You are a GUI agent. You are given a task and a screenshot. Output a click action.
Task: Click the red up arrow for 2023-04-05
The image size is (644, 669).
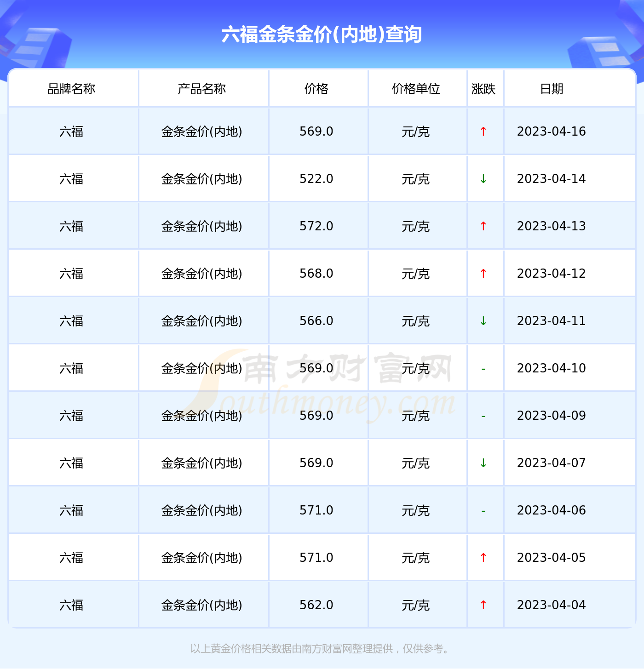pyautogui.click(x=483, y=558)
